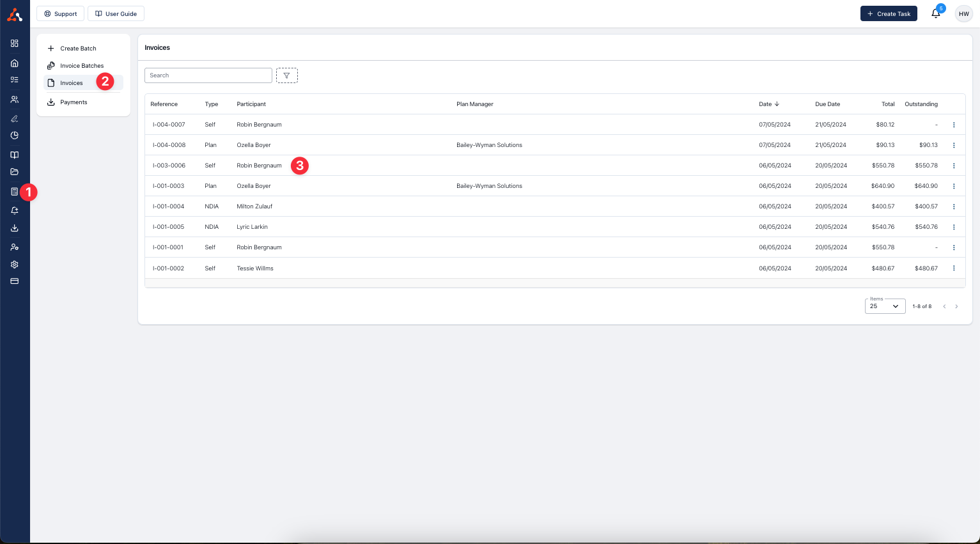
Task: Open the Items per page dropdown showing 25
Action: (x=885, y=306)
